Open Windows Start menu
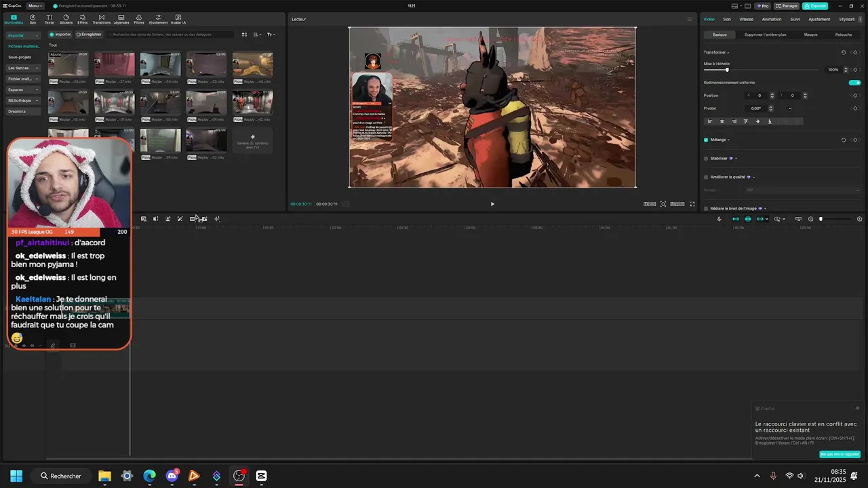 (x=16, y=476)
